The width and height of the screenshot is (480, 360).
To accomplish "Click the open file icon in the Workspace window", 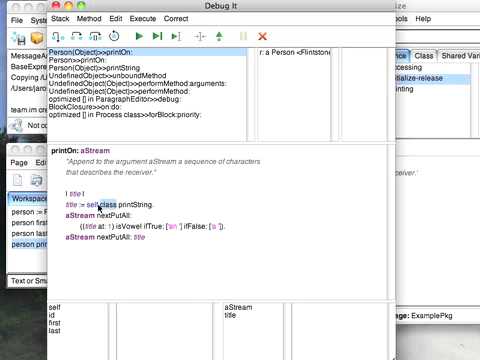I will tap(36, 180).
